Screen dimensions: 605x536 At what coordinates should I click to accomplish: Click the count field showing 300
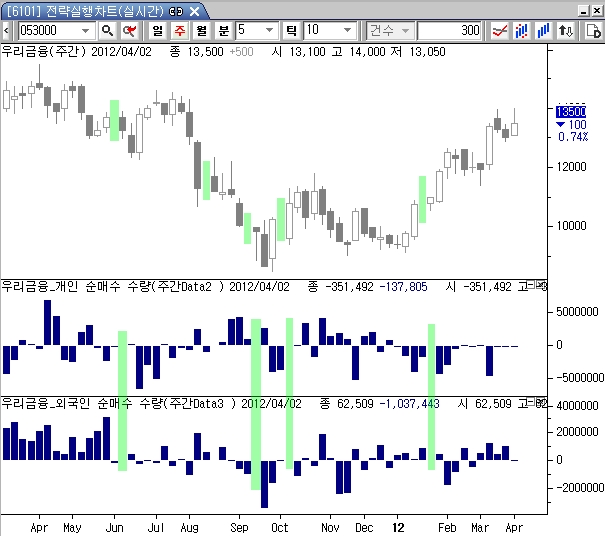tap(449, 31)
